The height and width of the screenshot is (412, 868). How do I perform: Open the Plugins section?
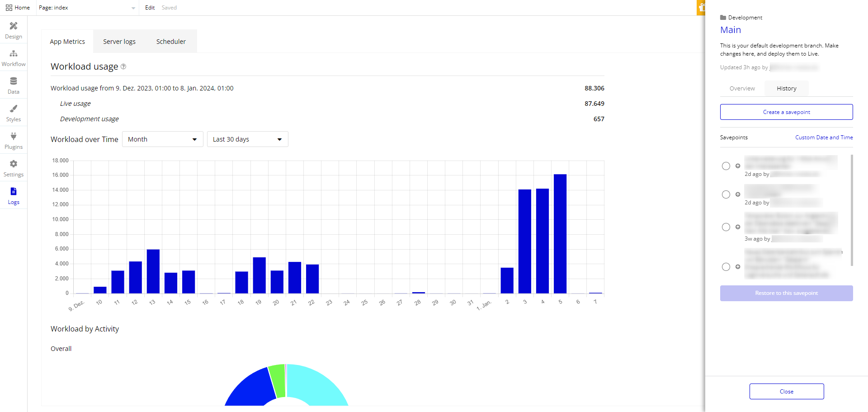click(14, 140)
